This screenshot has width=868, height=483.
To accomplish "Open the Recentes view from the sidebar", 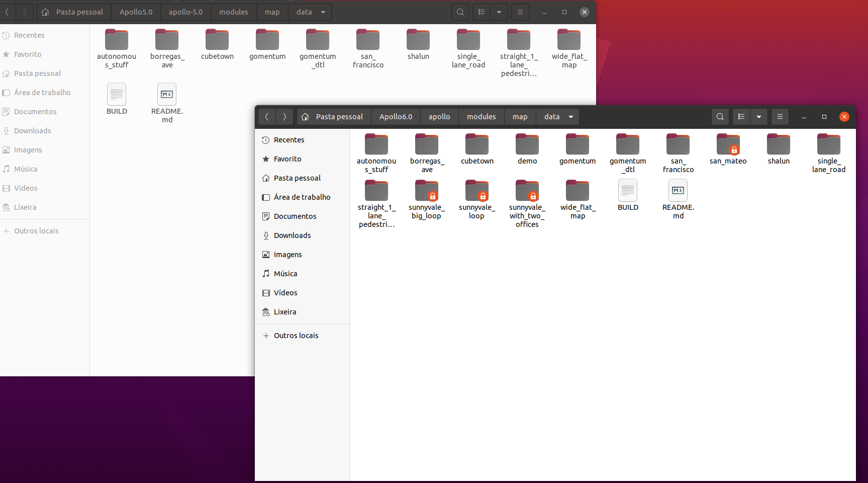I will [x=289, y=140].
